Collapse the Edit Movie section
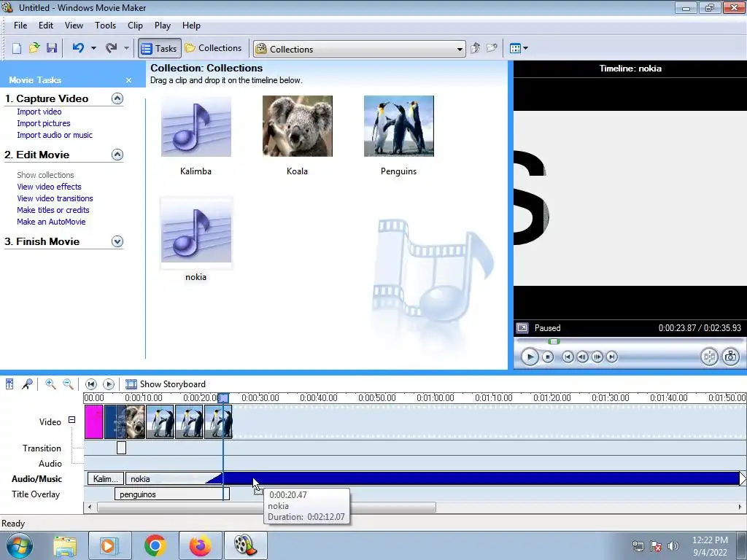 click(117, 155)
